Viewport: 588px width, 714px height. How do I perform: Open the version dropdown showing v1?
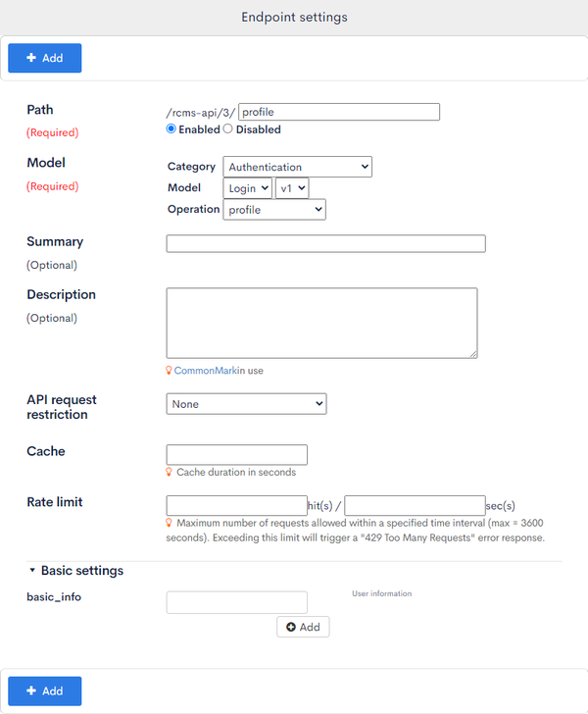[x=292, y=188]
